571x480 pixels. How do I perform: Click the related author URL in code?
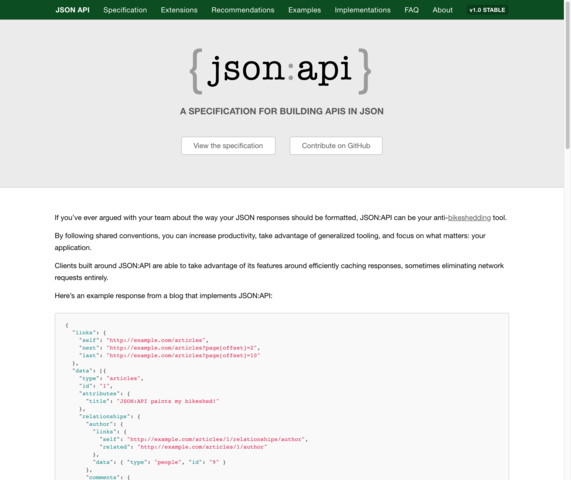(x=202, y=447)
